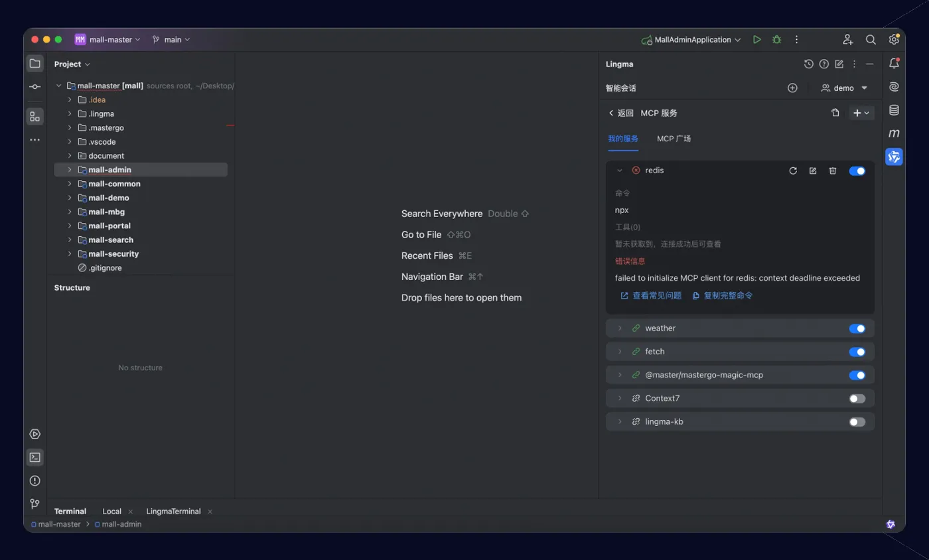This screenshot has height=560, width=929.
Task: Turn on the lingma-kb toggle
Action: [857, 422]
